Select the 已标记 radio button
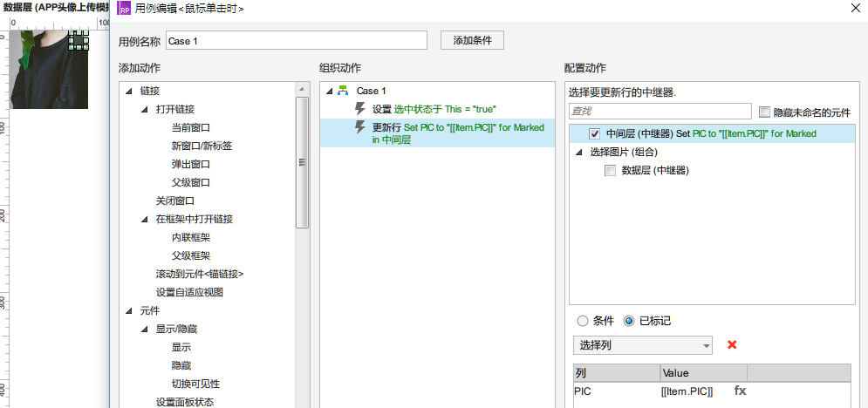868x408 pixels. coord(628,321)
